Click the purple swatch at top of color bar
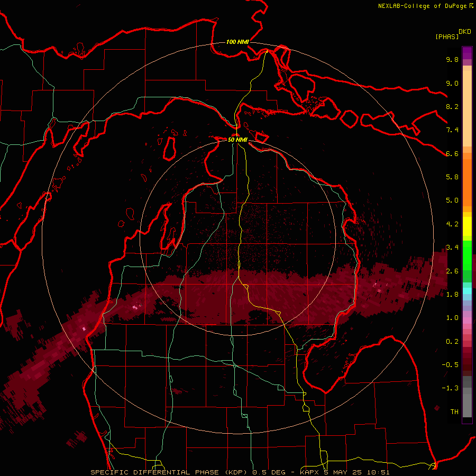Image resolution: width=476 pixels, height=476 pixels. pyautogui.click(x=467, y=53)
